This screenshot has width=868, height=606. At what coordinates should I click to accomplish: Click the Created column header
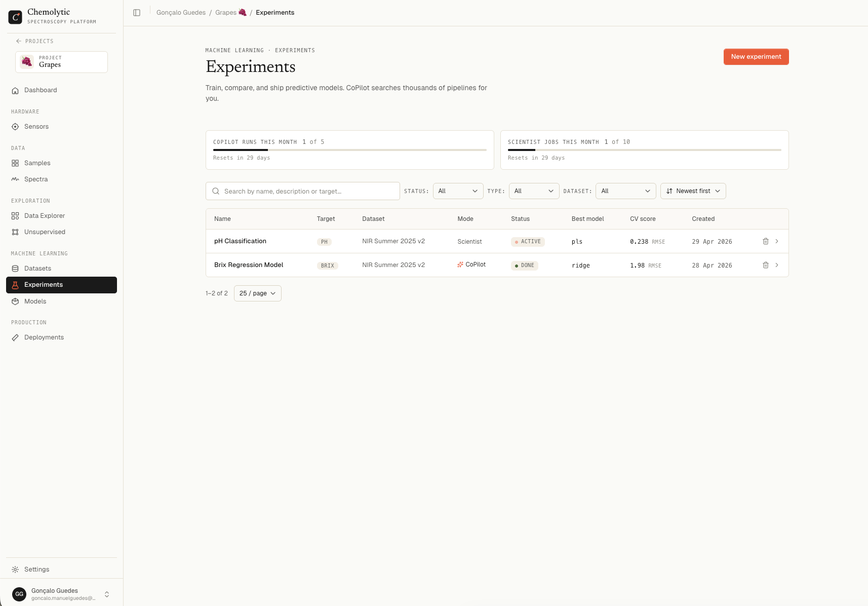[x=703, y=219]
